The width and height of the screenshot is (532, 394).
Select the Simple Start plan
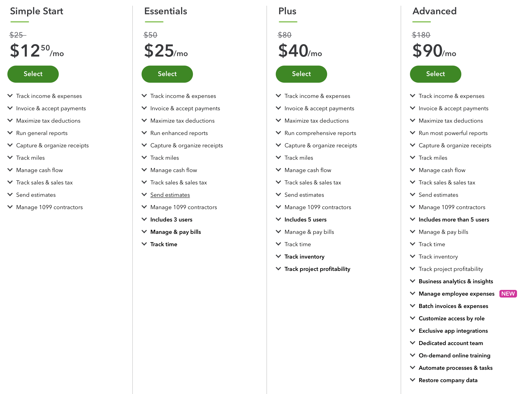point(33,74)
